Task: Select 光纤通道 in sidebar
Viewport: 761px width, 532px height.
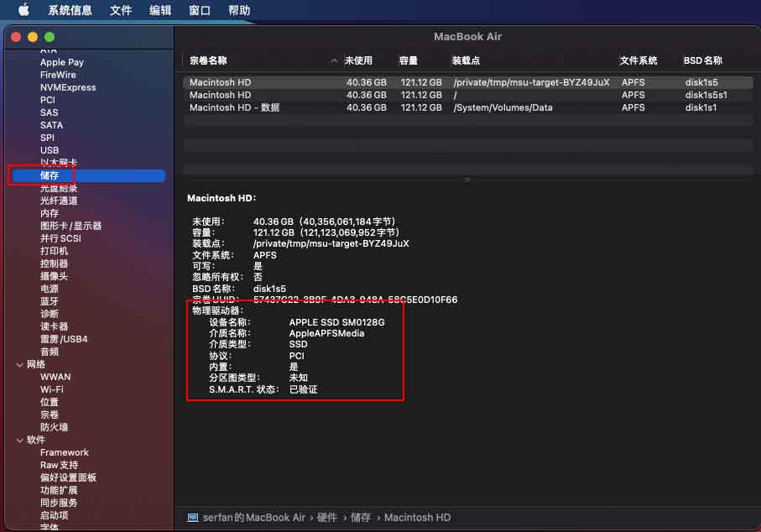Action: click(59, 201)
